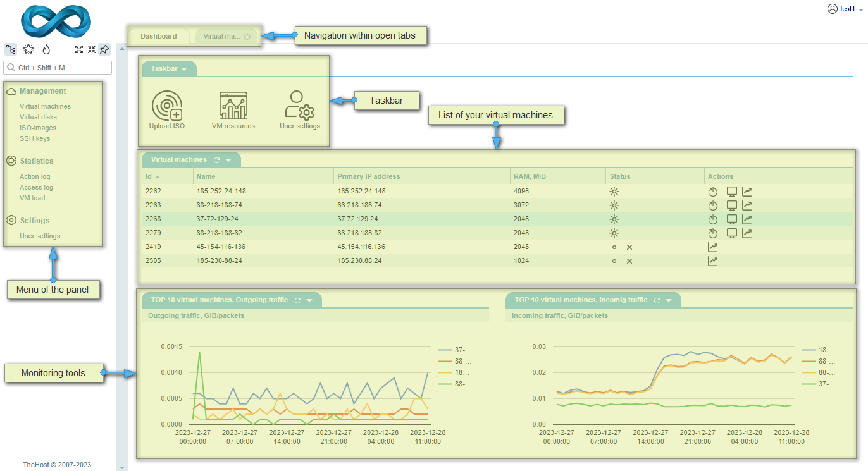Open the popular items flame icon

click(x=46, y=49)
